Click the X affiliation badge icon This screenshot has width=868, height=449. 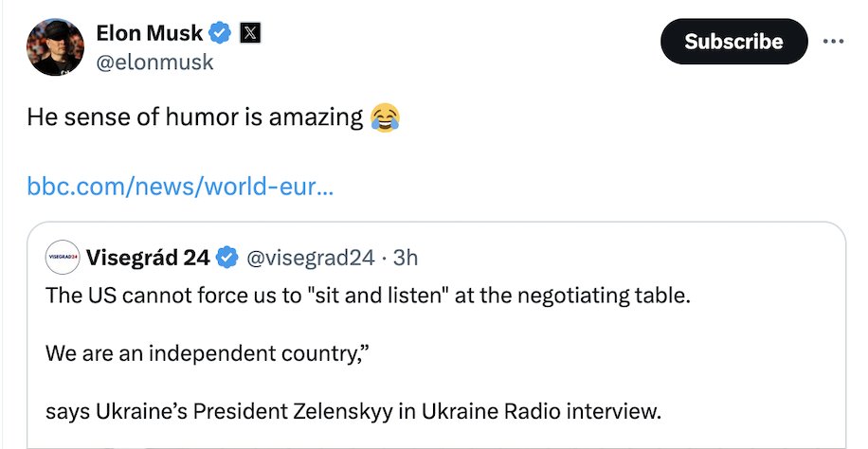tap(249, 34)
